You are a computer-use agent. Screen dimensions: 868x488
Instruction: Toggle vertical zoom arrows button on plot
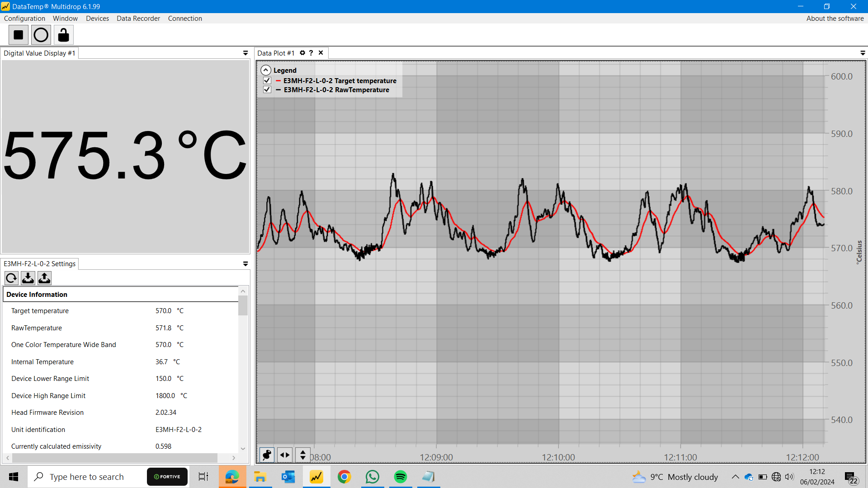303,455
